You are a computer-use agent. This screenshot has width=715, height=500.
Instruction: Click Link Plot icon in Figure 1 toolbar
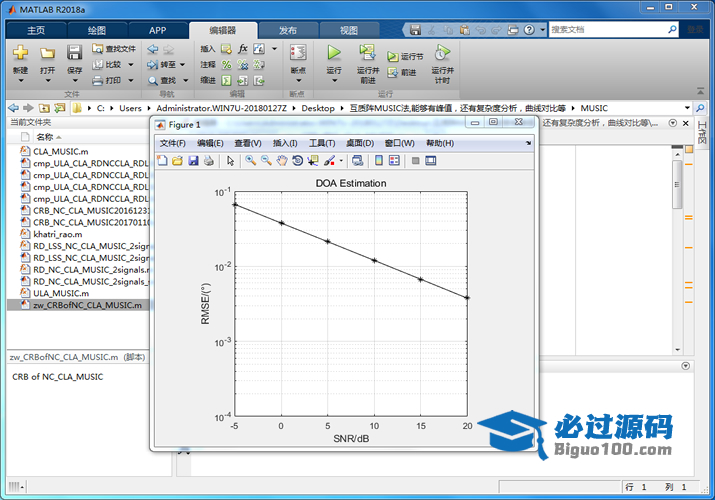[358, 160]
